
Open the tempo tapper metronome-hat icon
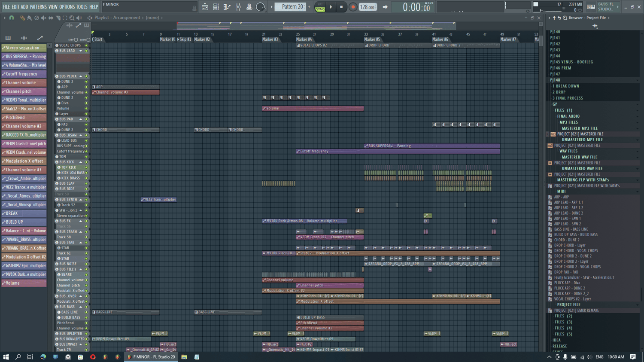click(249, 7)
